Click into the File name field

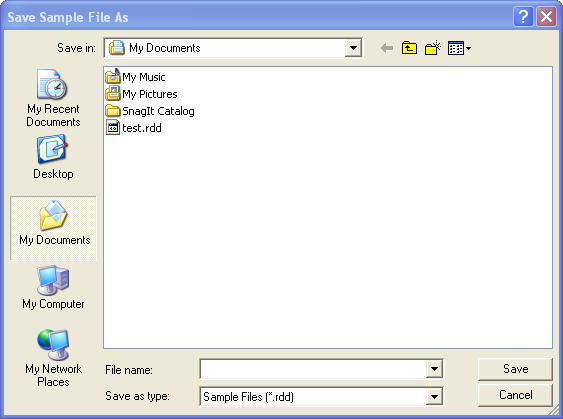click(313, 369)
